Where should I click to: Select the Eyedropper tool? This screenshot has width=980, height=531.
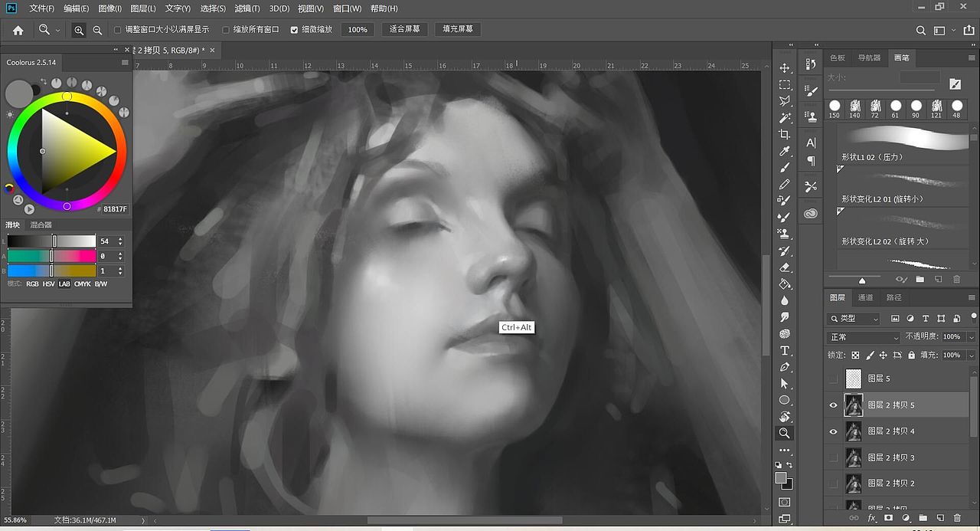pos(785,152)
